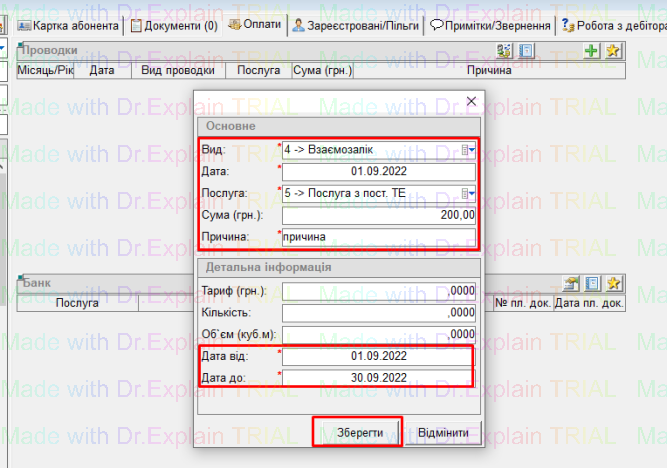This screenshot has height=468, width=667.
Task: Click the green plus add entry icon
Action: click(x=592, y=51)
